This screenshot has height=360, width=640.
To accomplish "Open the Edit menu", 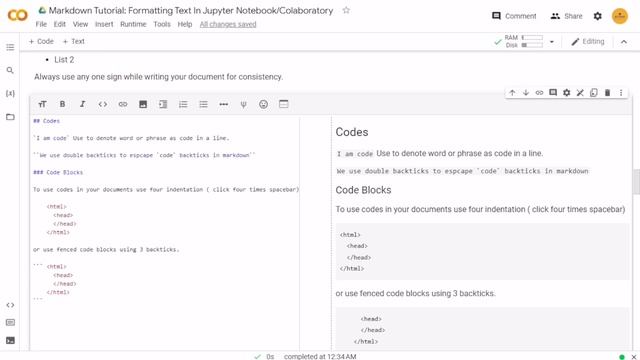I will tap(60, 24).
